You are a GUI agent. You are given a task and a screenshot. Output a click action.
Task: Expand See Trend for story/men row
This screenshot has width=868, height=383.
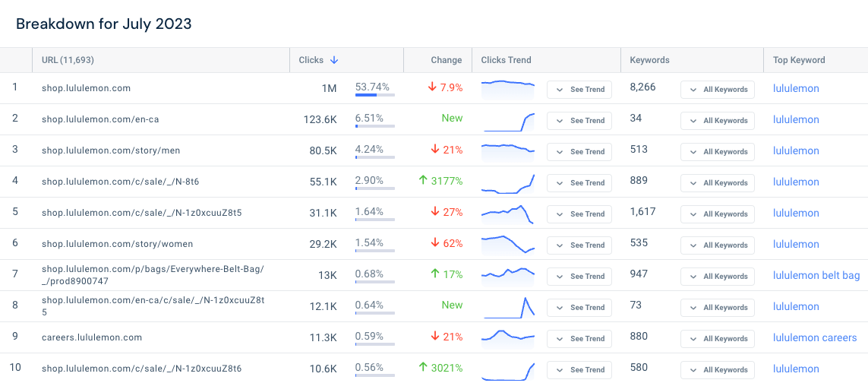[579, 151]
